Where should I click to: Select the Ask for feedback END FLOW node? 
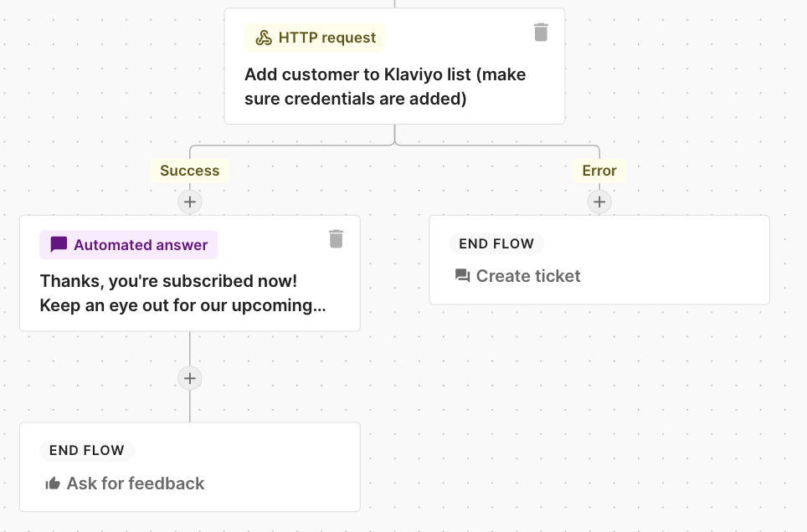[x=190, y=467]
